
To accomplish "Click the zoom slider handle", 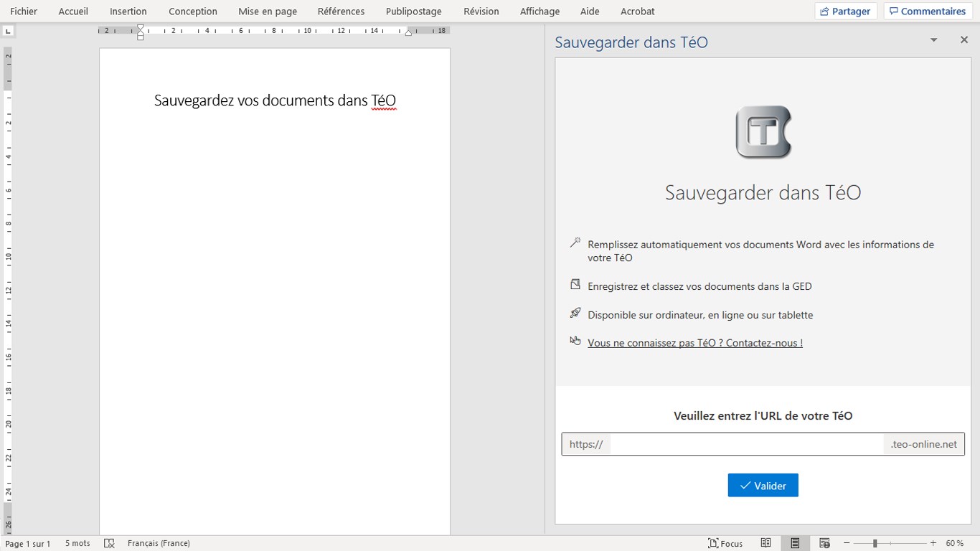I will [x=875, y=544].
